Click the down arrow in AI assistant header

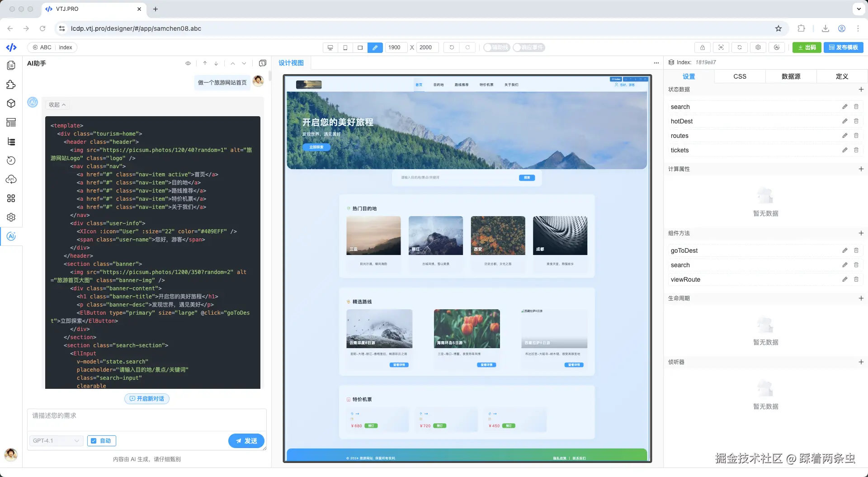(x=216, y=63)
